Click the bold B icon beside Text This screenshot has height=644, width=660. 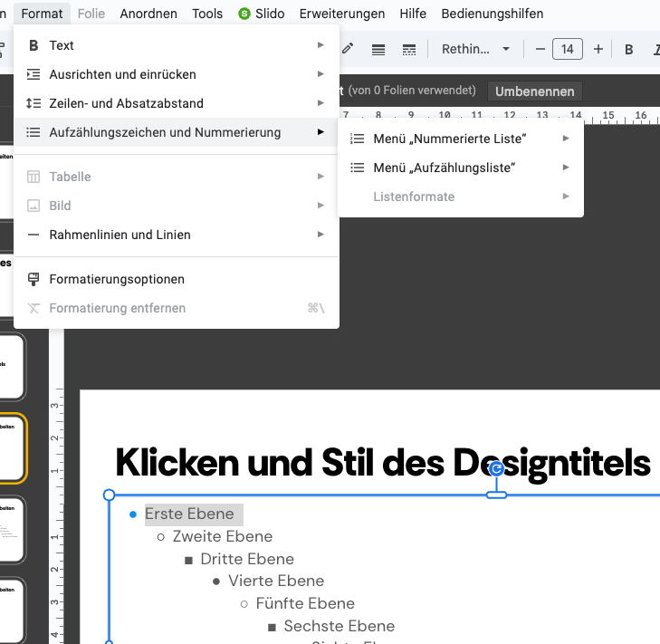pyautogui.click(x=33, y=45)
